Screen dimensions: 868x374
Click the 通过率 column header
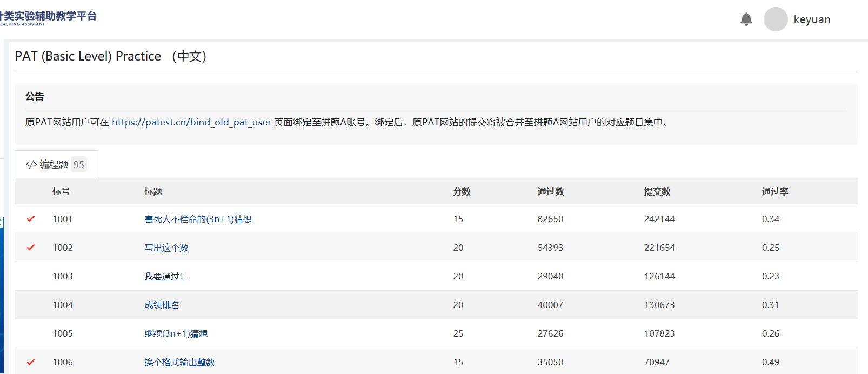(x=775, y=191)
